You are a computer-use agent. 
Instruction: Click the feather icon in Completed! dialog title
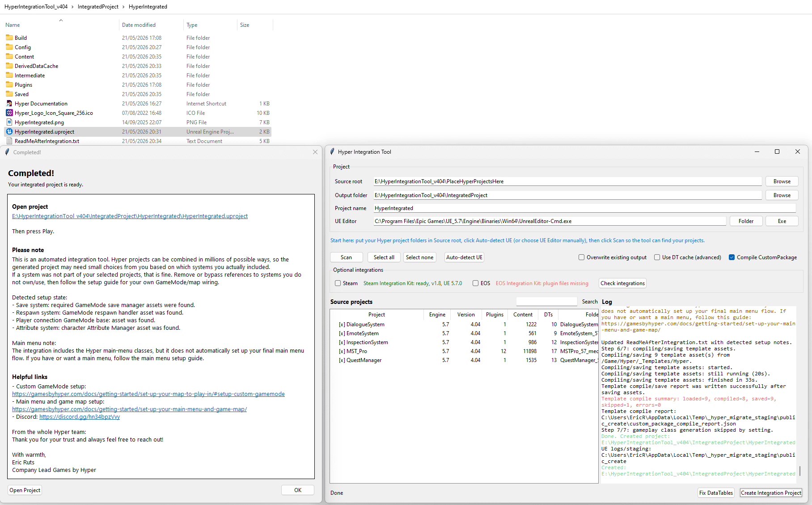[7, 152]
